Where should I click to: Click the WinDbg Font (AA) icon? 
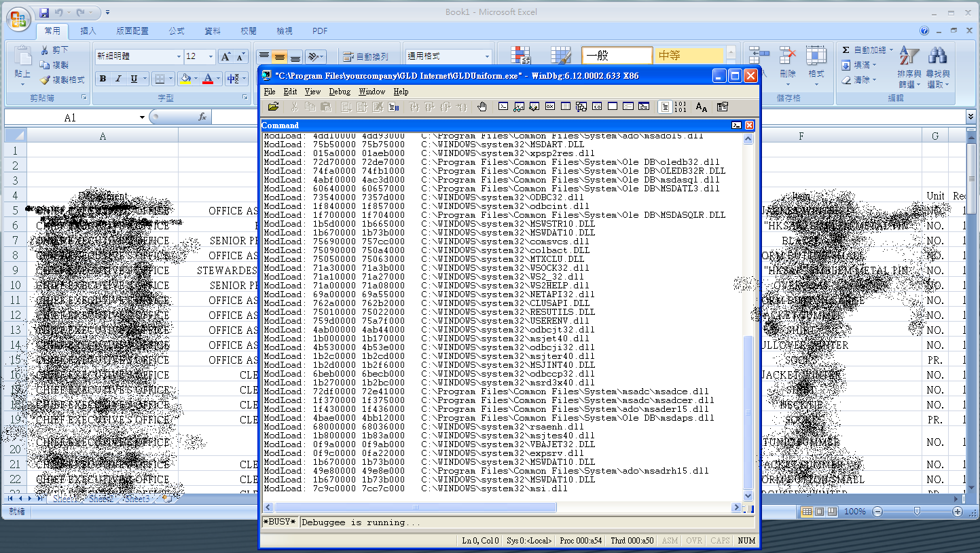[x=702, y=107]
